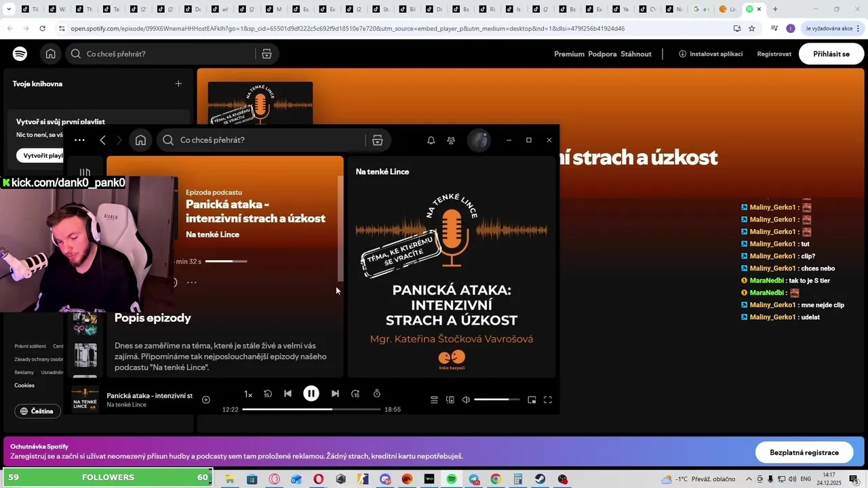Screen dimensions: 868x488
Task: Open Chrome three-dot menu
Action: [x=859, y=28]
